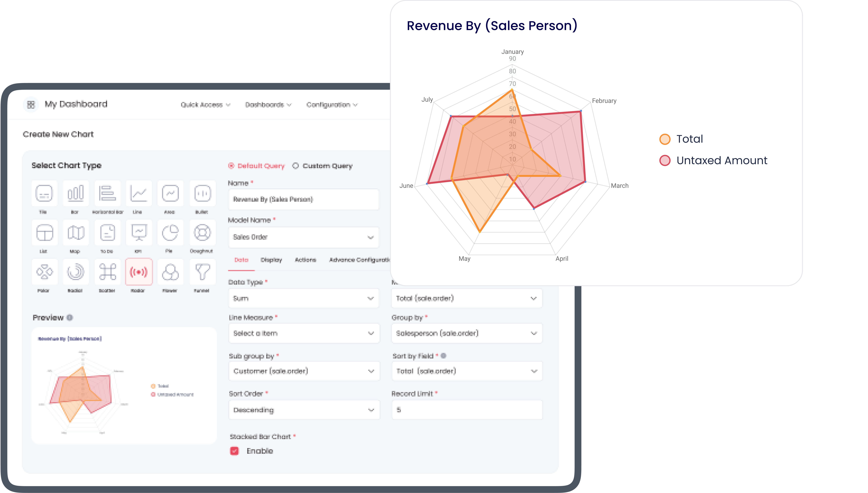The height and width of the screenshot is (493, 868).
Task: Toggle Untaxed Amount series in chart legend
Action: 713,161
